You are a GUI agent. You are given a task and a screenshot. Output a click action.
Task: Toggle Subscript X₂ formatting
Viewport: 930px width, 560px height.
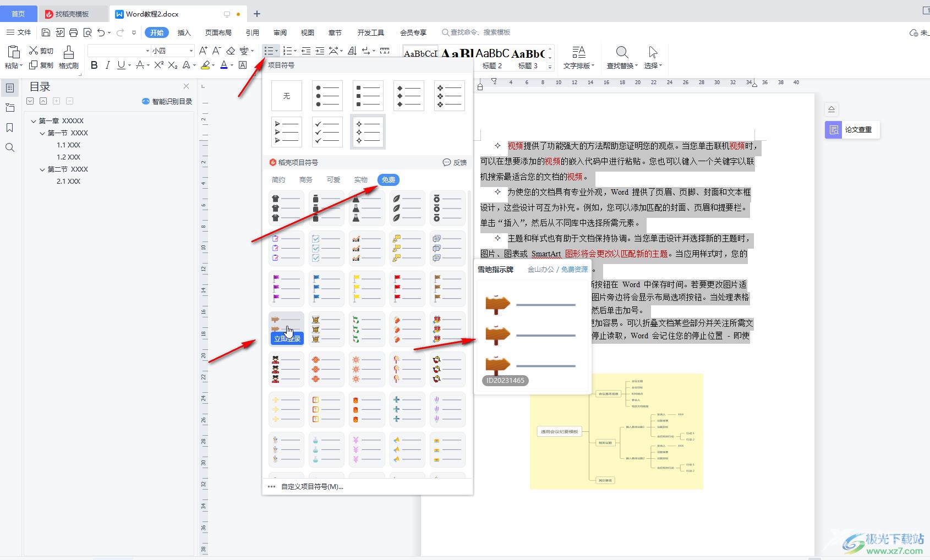pyautogui.click(x=173, y=65)
